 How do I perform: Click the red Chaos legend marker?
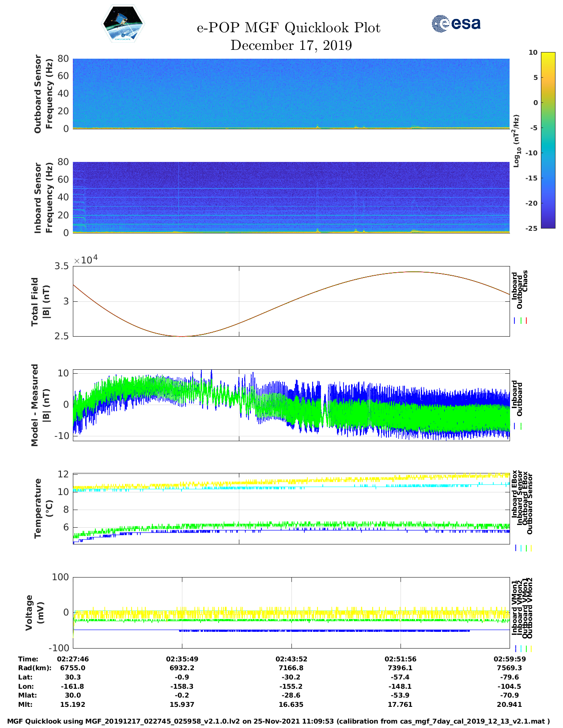[x=526, y=321]
